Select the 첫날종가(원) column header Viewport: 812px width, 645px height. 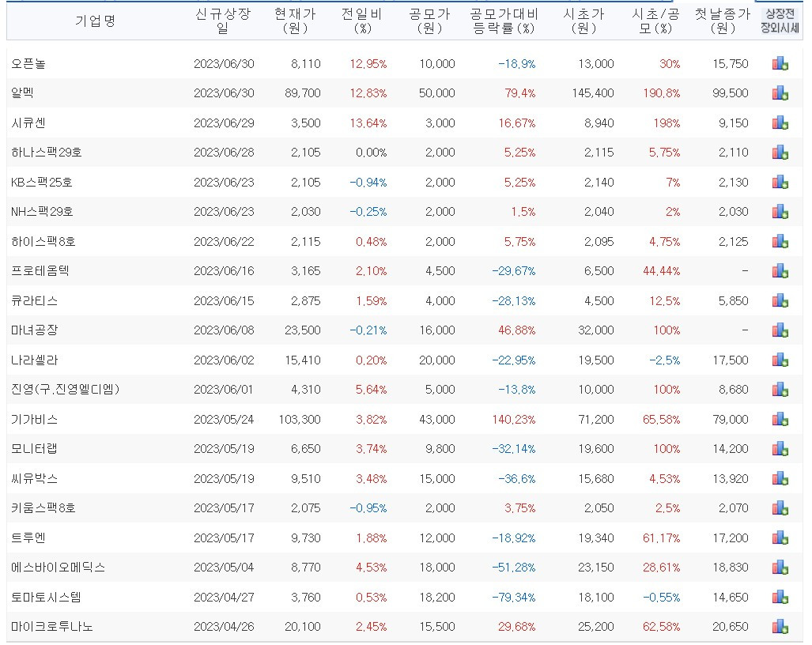[723, 21]
